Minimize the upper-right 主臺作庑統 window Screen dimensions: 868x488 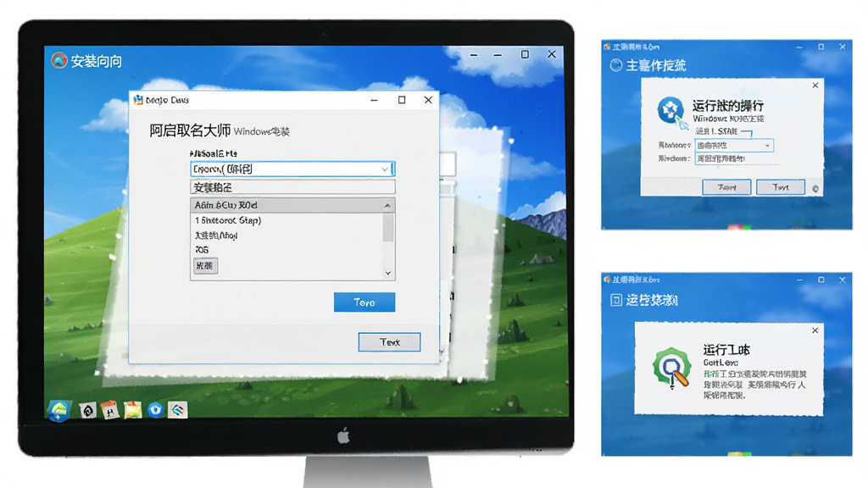799,47
